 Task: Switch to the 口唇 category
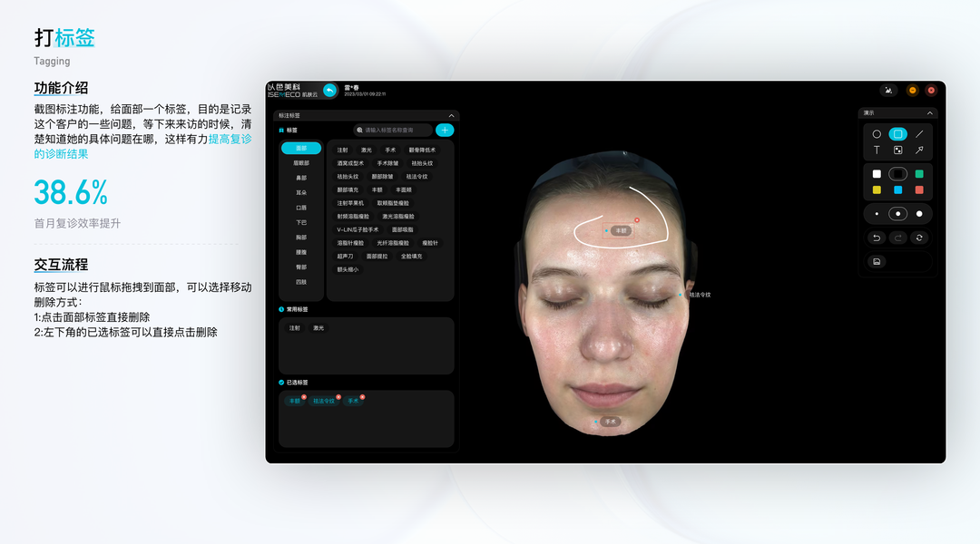pyautogui.click(x=301, y=208)
